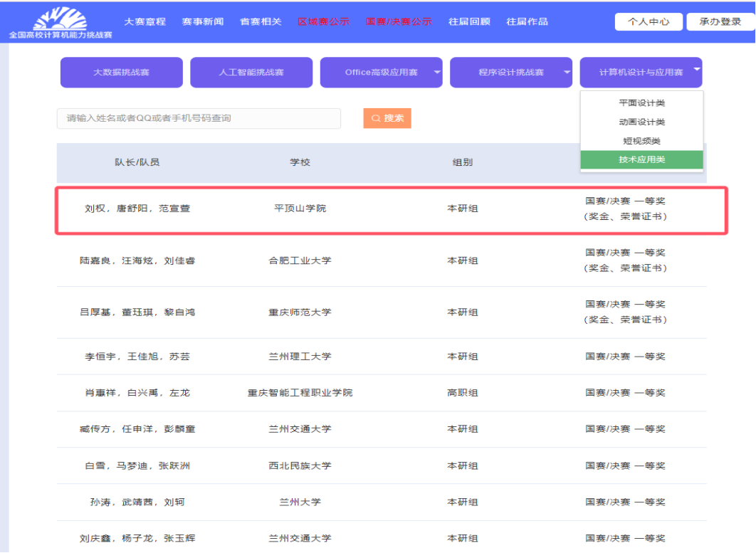Open the 大赛章程 navigation menu item
This screenshot has width=756, height=553.
pos(145,21)
